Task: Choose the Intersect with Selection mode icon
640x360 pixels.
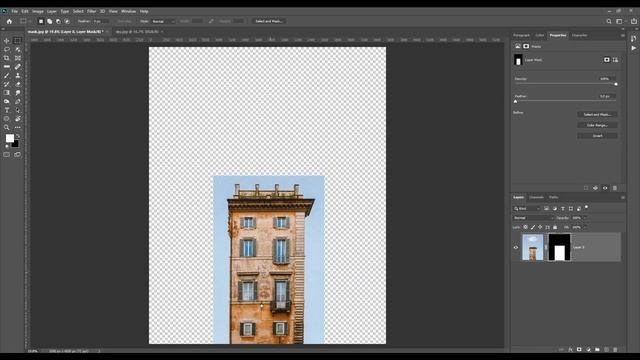Action: pyautogui.click(x=67, y=21)
